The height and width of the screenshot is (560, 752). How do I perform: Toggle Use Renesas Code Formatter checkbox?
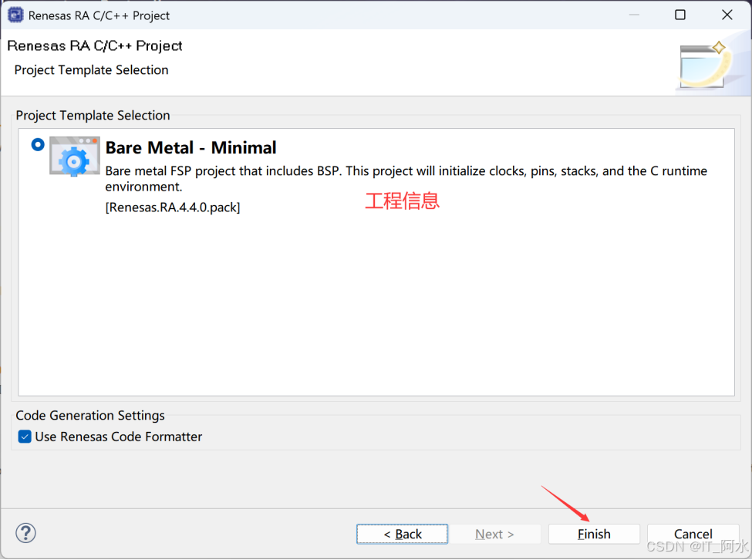click(25, 437)
